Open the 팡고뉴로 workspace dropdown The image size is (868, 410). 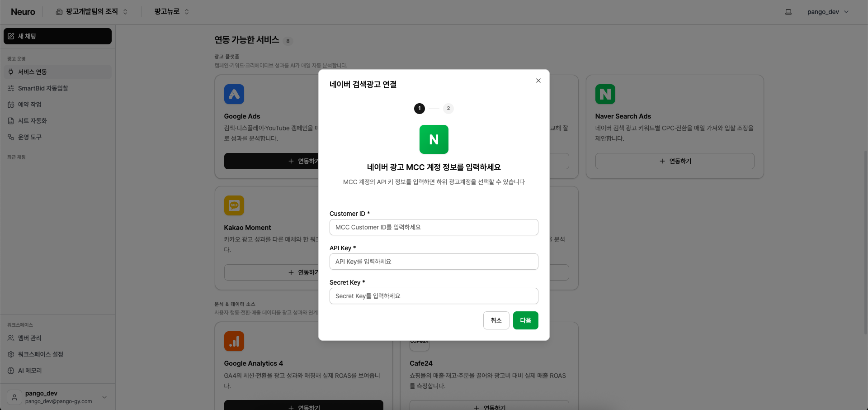171,12
